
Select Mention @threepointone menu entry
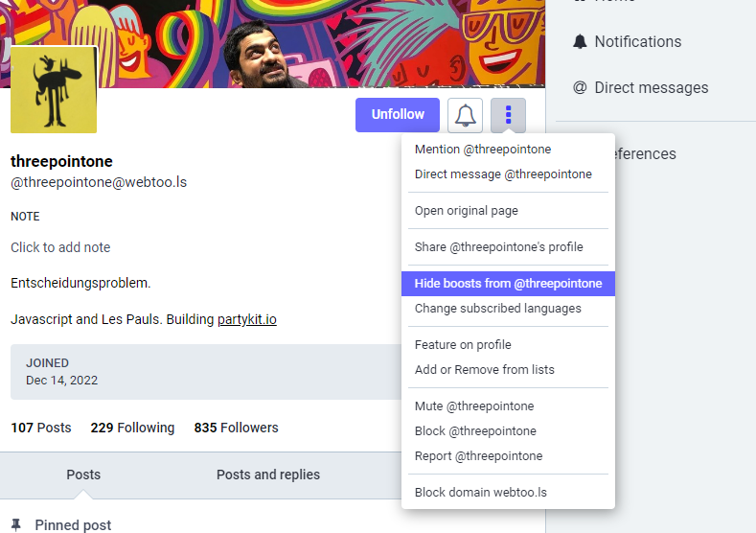[x=508, y=149]
